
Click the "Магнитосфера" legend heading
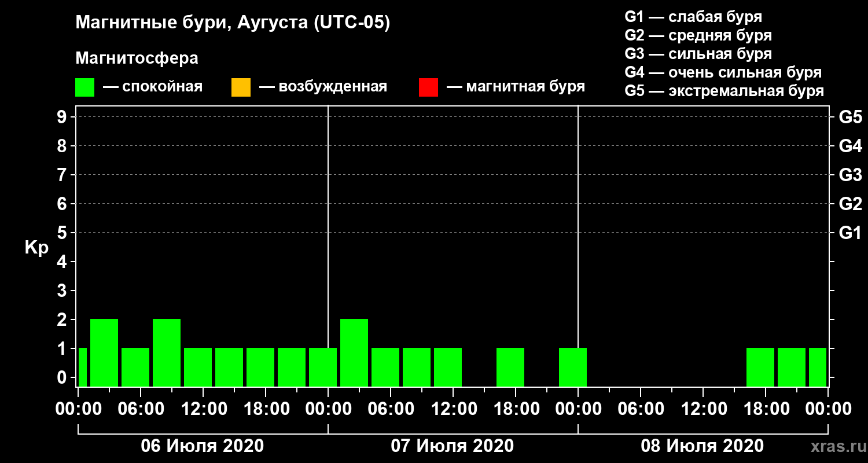tap(137, 59)
